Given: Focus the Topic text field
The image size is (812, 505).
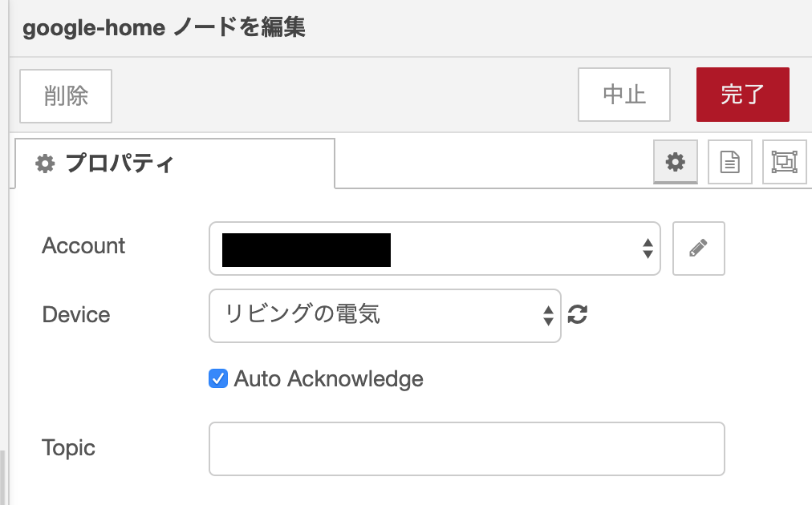Looking at the screenshot, I should 467,449.
